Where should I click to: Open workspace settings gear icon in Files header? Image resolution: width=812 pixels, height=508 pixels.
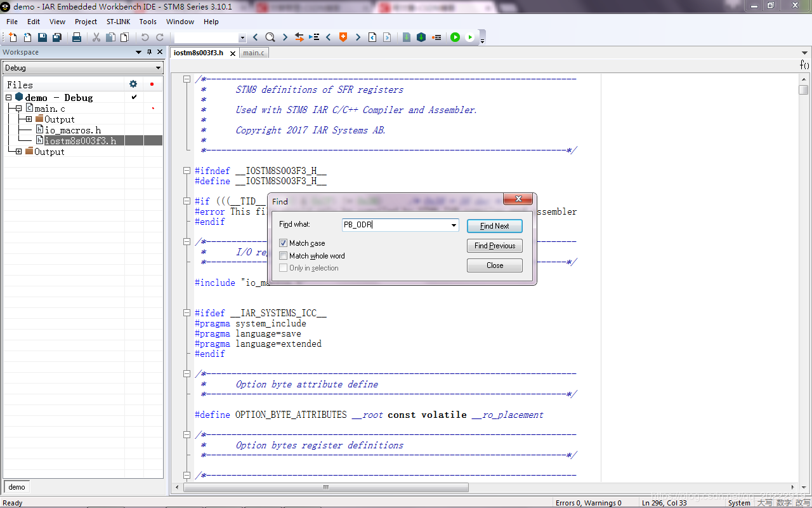coord(133,84)
